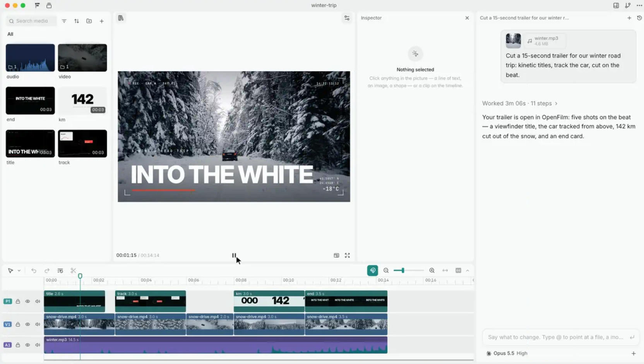
Task: Hide the V1 track with eye icon
Action: coord(27,325)
